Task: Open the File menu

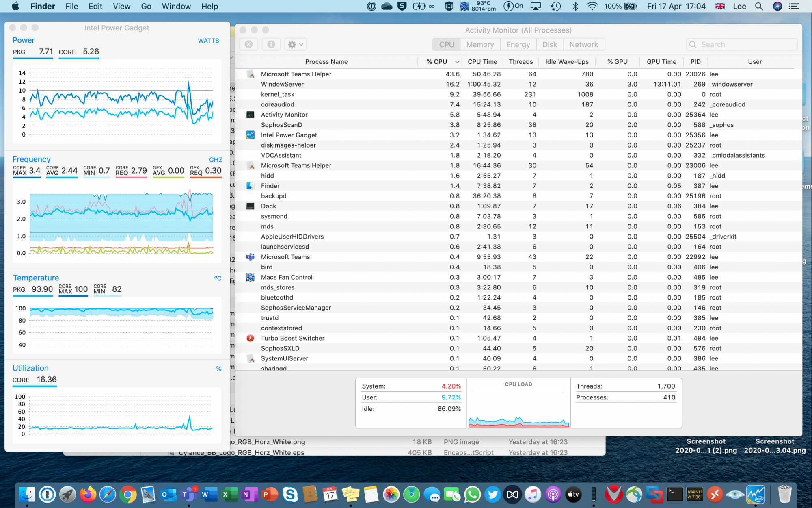Action: (x=71, y=6)
